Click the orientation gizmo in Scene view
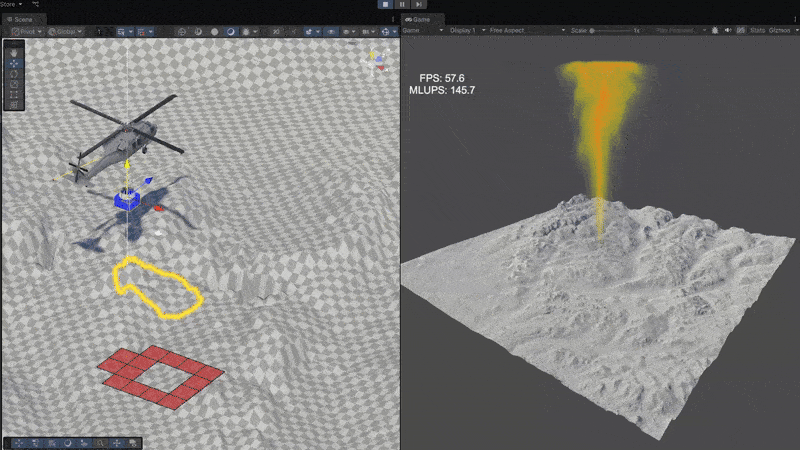Image resolution: width=800 pixels, height=450 pixels. click(378, 62)
